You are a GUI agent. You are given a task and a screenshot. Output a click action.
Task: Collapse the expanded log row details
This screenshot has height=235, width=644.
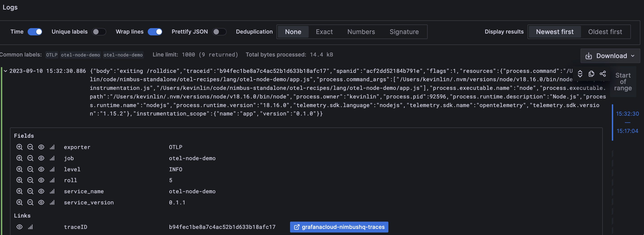point(5,71)
